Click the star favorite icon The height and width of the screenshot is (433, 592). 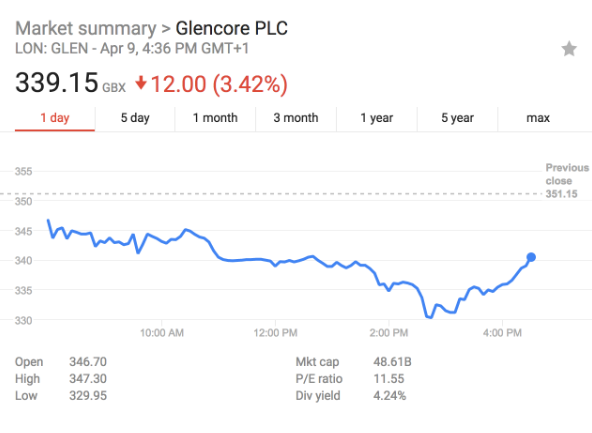[569, 49]
